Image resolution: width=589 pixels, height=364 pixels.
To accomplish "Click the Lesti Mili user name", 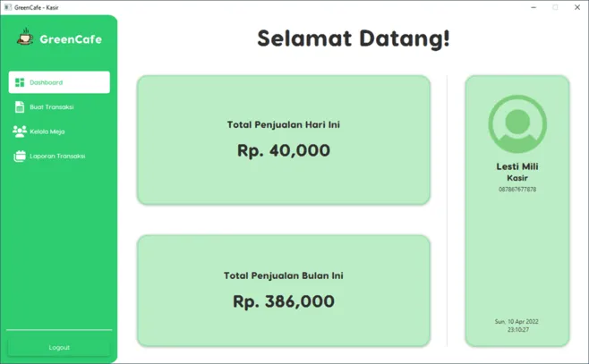I will point(517,166).
